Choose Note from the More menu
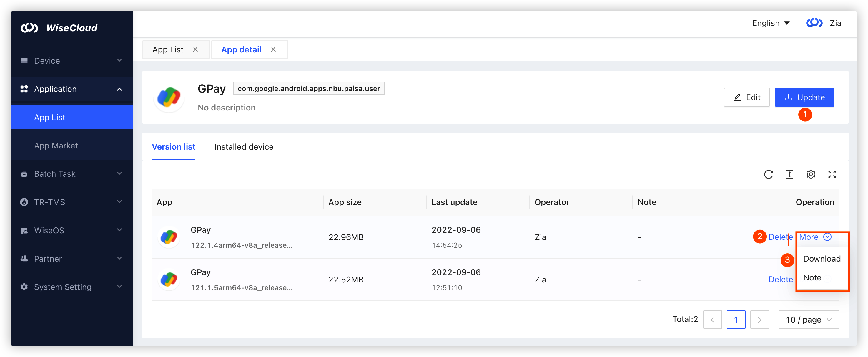 click(x=812, y=278)
